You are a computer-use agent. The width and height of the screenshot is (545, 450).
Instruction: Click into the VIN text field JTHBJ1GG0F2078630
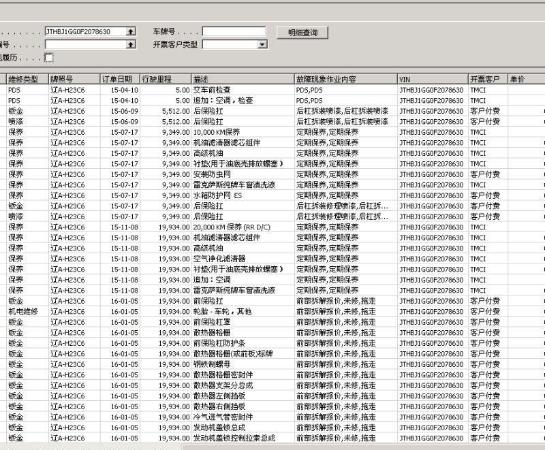click(x=86, y=32)
